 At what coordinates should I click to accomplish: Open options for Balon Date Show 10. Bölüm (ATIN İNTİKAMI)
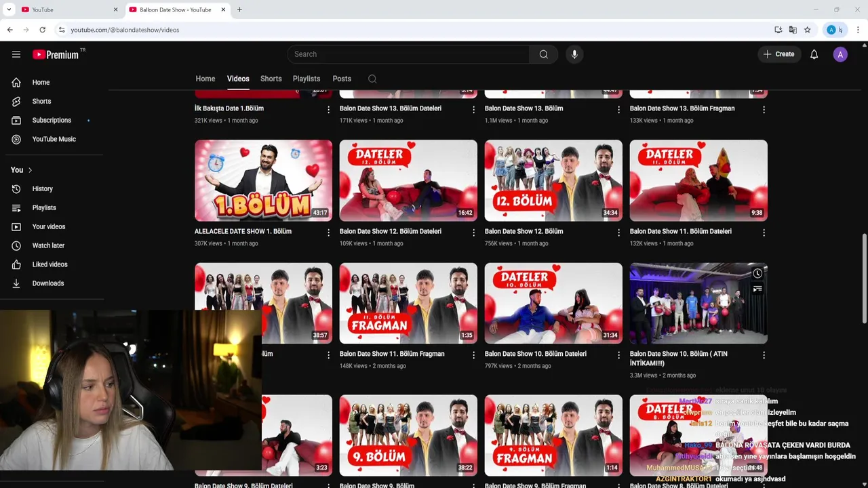coord(764,355)
